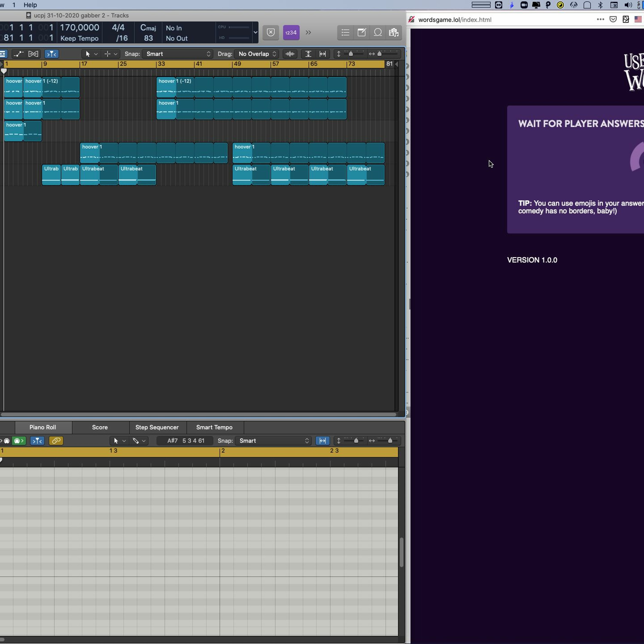This screenshot has height=644, width=644.
Task: Switch to the Smart Tempo tab
Action: point(214,427)
